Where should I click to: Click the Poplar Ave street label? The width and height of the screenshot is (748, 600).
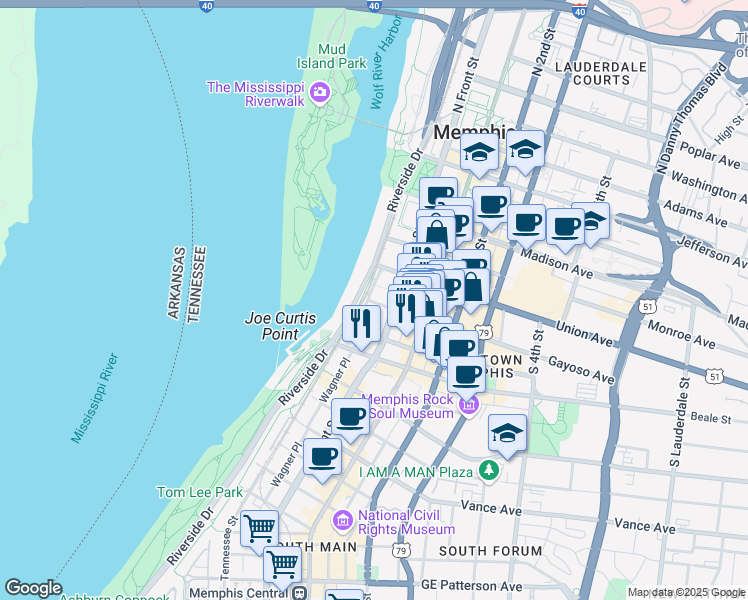[710, 155]
